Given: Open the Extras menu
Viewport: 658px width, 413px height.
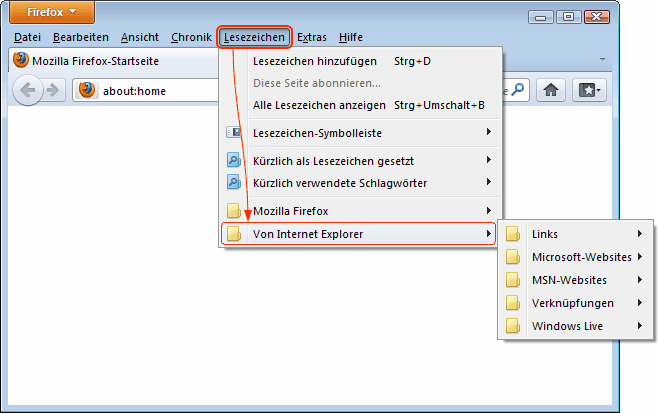Looking at the screenshot, I should [312, 37].
